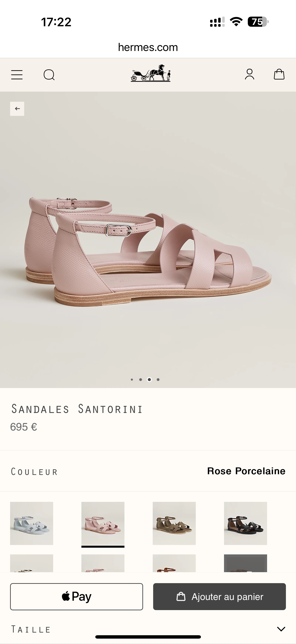Pay with the Apple Pay button
This screenshot has width=296, height=644.
[x=76, y=596]
